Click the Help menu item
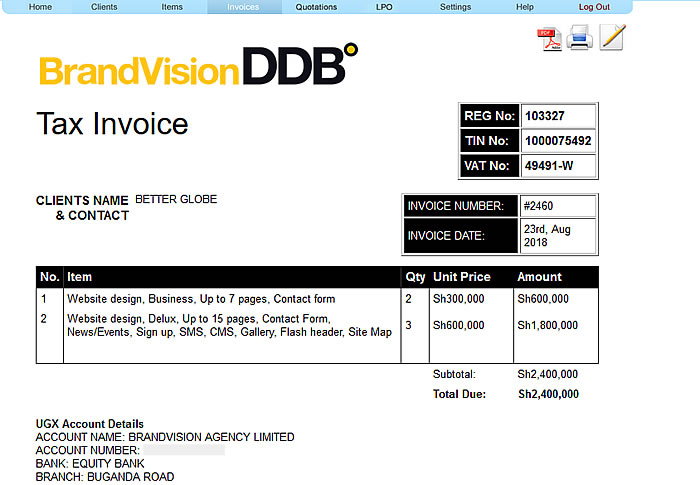The height and width of the screenshot is (485, 700). pyautogui.click(x=524, y=7)
